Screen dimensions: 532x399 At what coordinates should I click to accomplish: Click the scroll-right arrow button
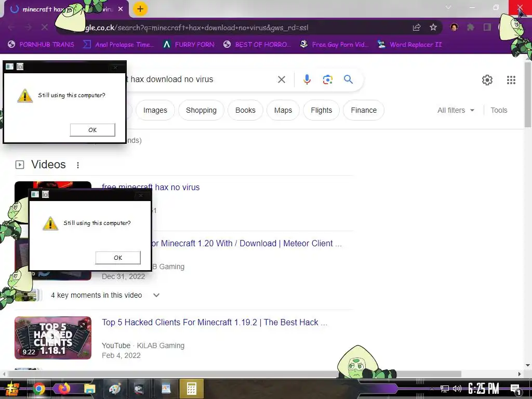coord(520,374)
